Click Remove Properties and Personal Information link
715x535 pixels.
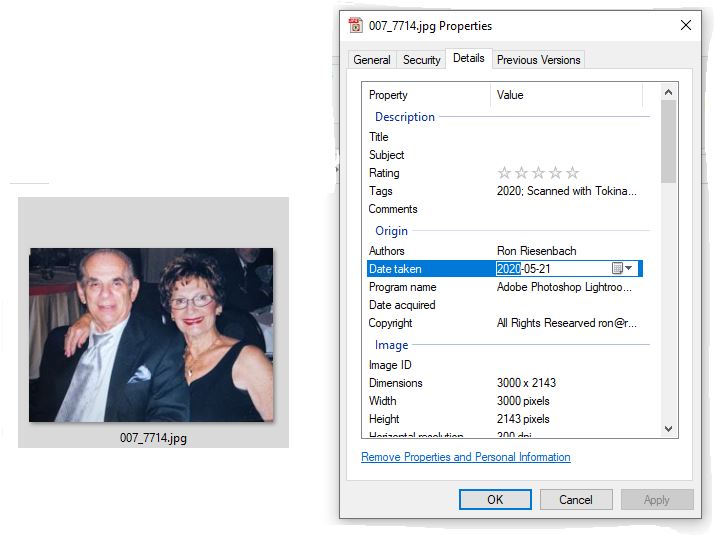tap(466, 457)
